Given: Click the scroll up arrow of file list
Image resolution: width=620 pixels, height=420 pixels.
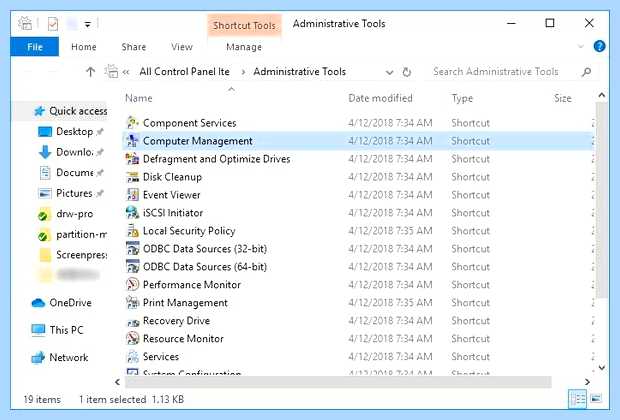Looking at the screenshot, I should coord(601,95).
